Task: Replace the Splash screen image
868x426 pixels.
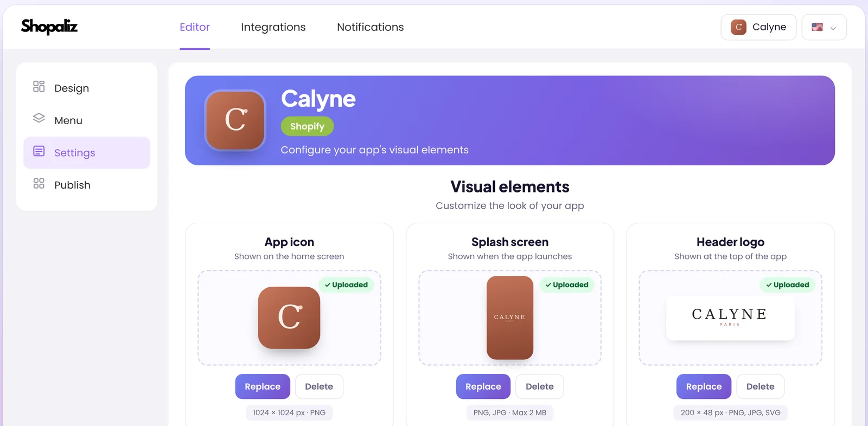Action: pos(483,386)
